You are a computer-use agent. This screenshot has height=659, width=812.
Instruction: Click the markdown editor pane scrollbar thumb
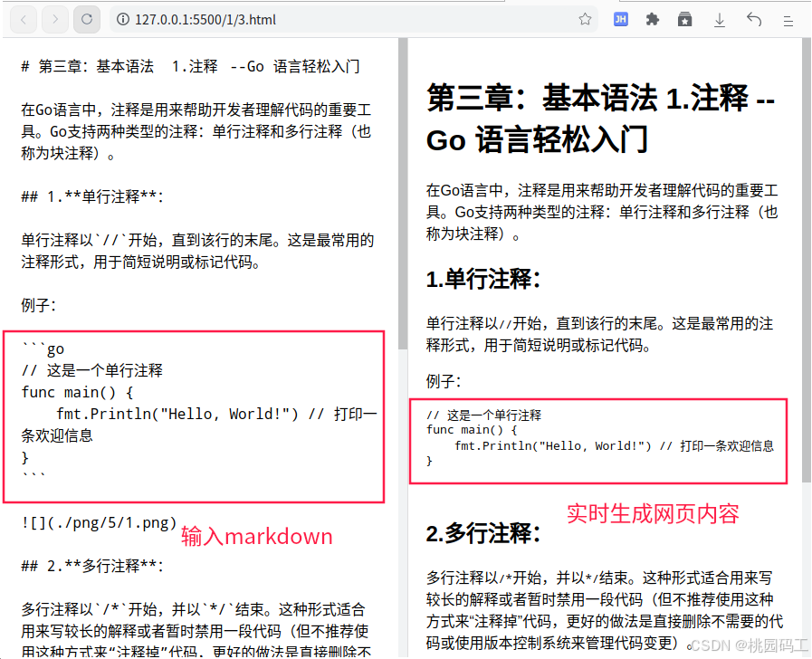tap(403, 194)
